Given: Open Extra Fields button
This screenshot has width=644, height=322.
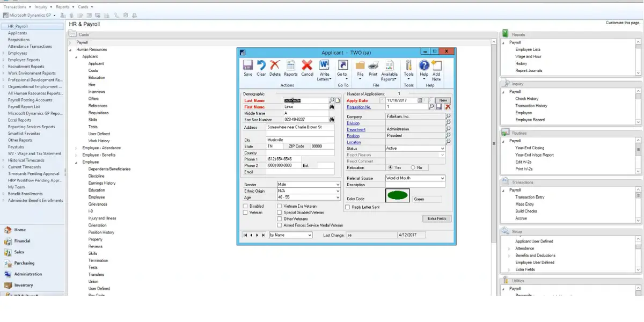Looking at the screenshot, I should point(437,218).
